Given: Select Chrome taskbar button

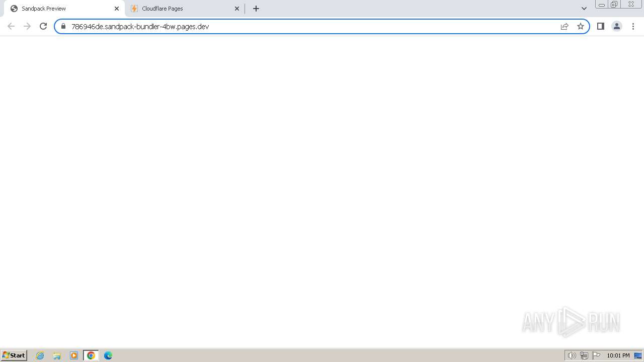Looking at the screenshot, I should click(91, 355).
